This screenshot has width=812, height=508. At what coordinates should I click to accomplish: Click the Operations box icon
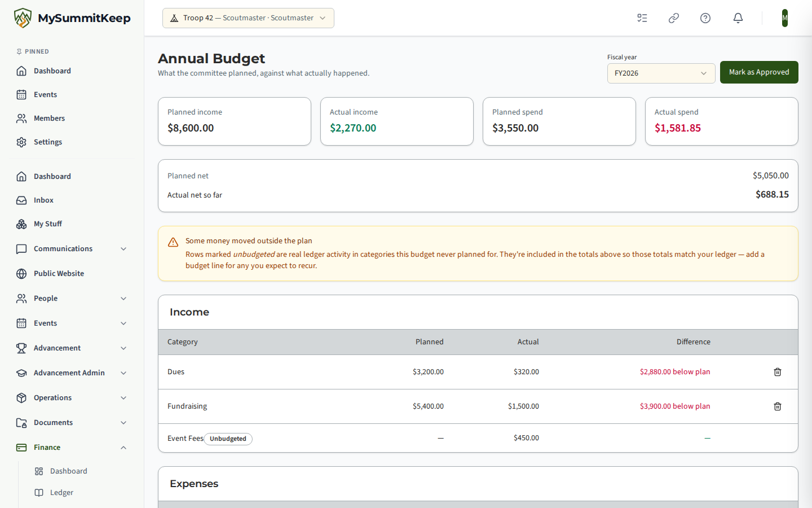[21, 398]
